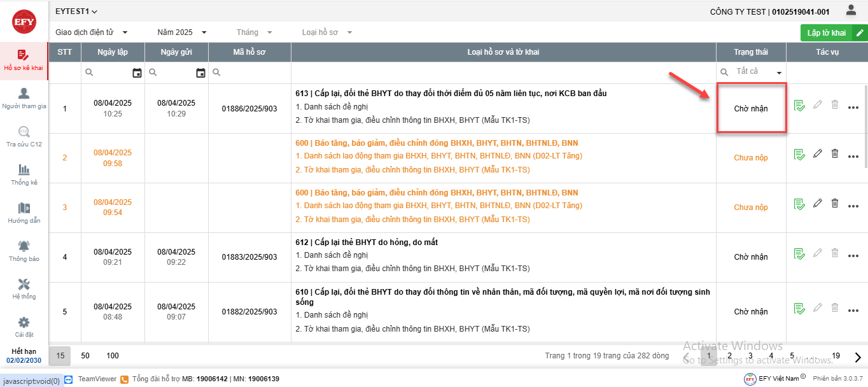Open the Người tham gia sidebar section
Image resolution: width=868 pixels, height=387 pixels.
pyautogui.click(x=24, y=98)
